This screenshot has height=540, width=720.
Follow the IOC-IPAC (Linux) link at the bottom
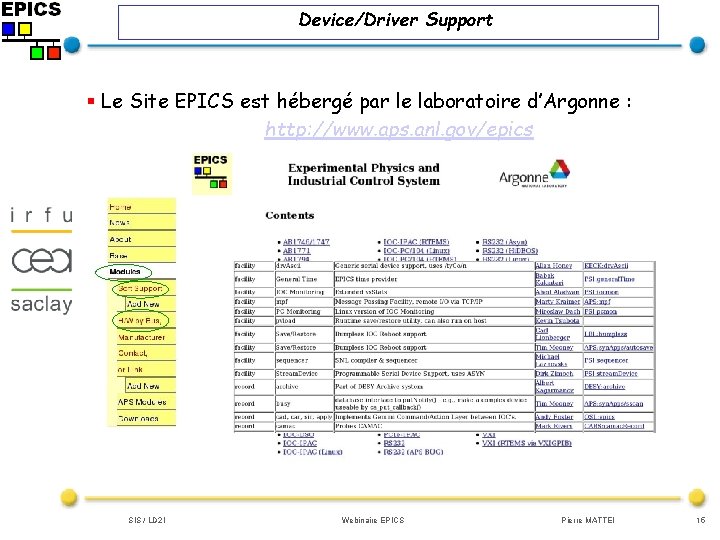click(x=313, y=452)
